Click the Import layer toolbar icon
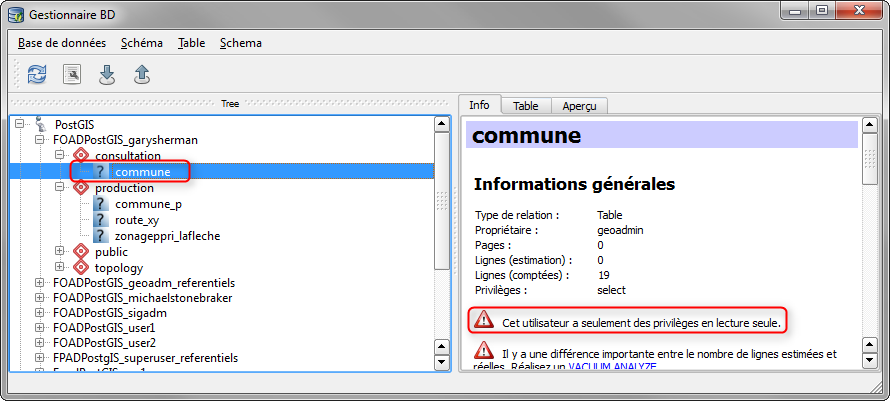 107,74
